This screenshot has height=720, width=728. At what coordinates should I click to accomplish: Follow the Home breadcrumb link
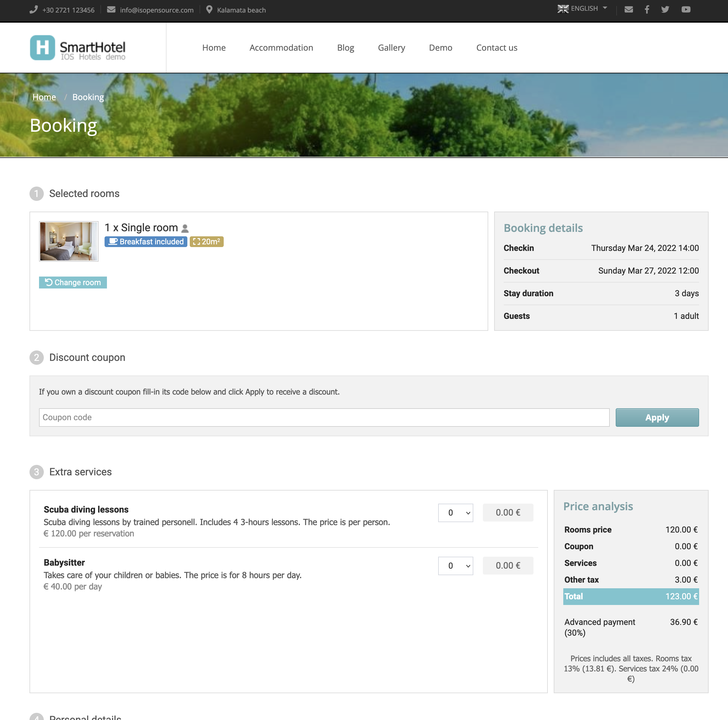pos(44,97)
